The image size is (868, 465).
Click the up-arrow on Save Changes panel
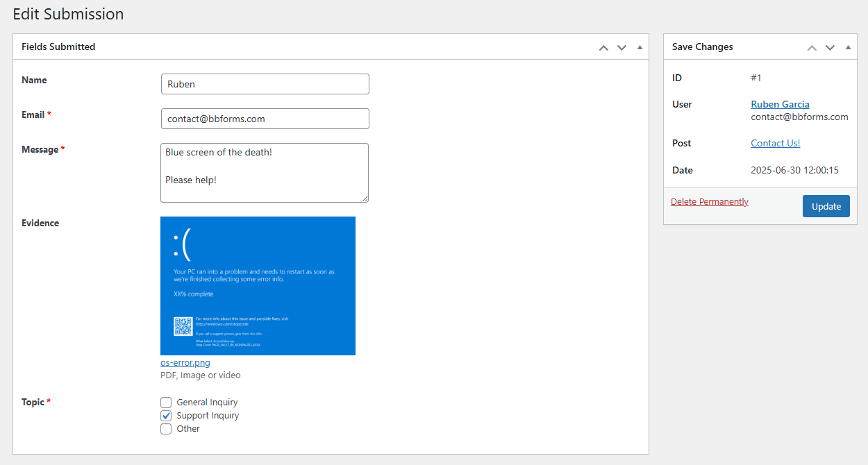(812, 46)
